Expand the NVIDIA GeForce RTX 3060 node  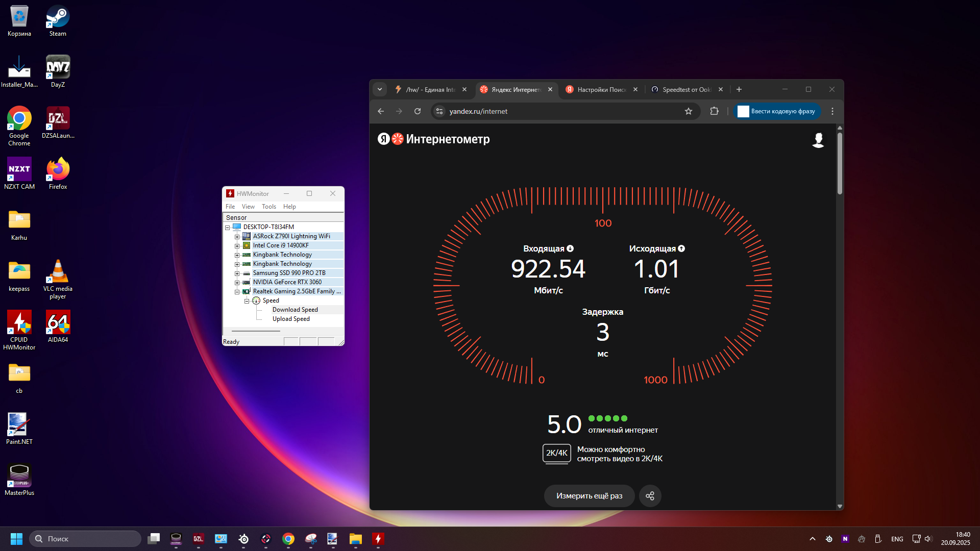(237, 283)
